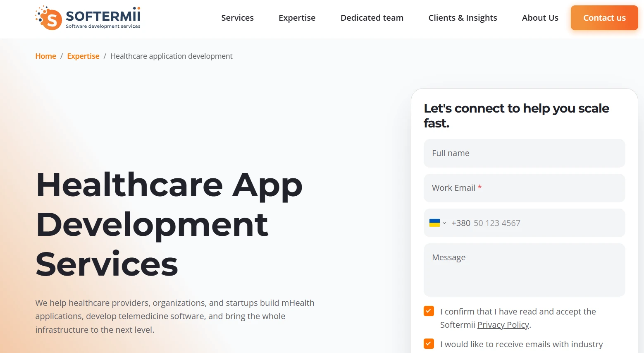Viewport: 644px width, 353px height.
Task: Open the country flag code dropdown
Action: (x=438, y=223)
